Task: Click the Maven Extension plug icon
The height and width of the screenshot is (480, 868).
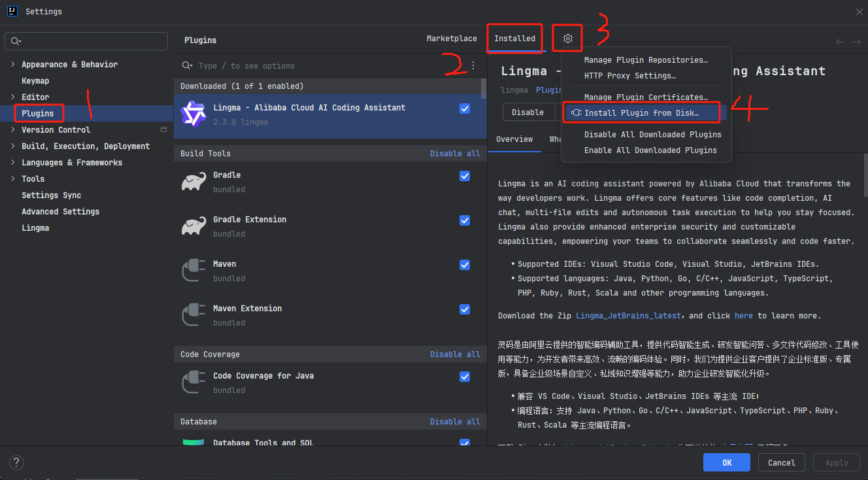Action: 193,315
